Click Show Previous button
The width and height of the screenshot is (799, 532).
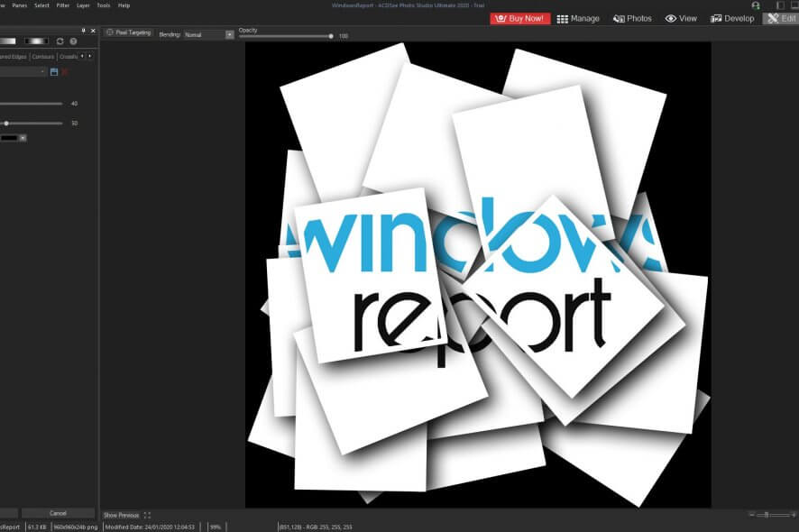coord(121,515)
